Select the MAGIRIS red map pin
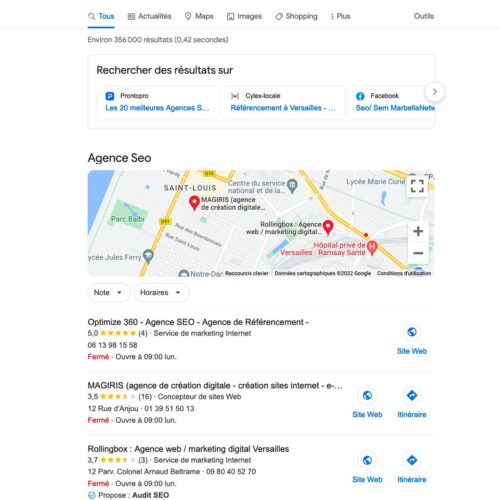500x500 pixels. [x=194, y=203]
